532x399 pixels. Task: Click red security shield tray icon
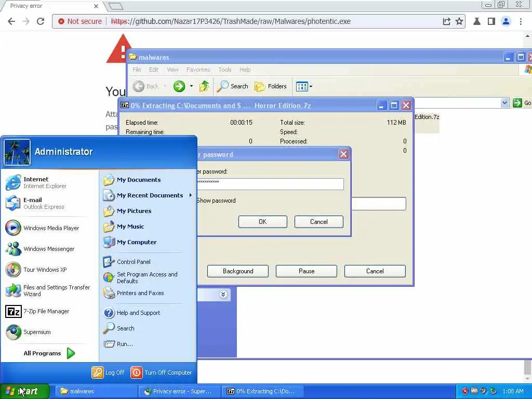pos(465,391)
